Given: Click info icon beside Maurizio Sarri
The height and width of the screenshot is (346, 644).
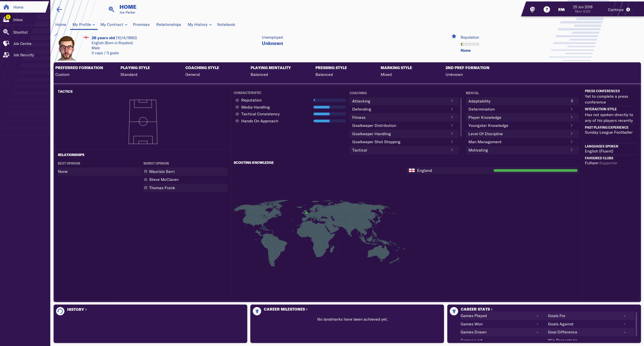Looking at the screenshot, I should [x=146, y=171].
